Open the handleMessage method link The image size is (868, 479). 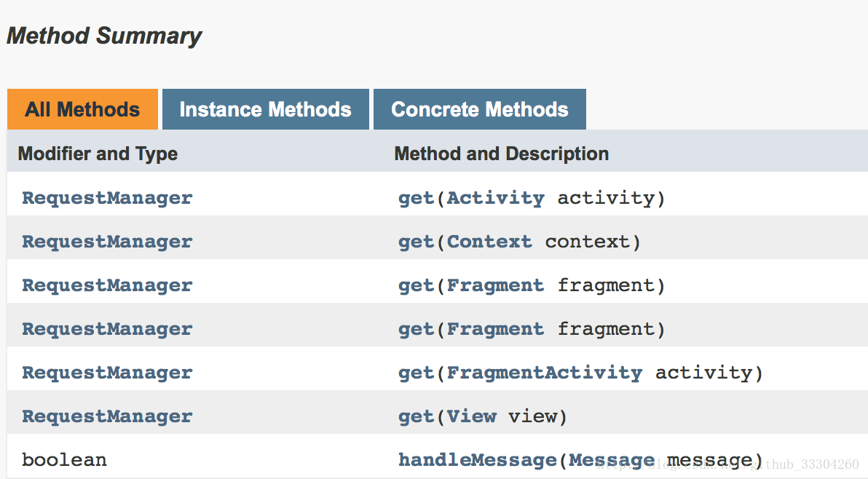[x=477, y=460]
